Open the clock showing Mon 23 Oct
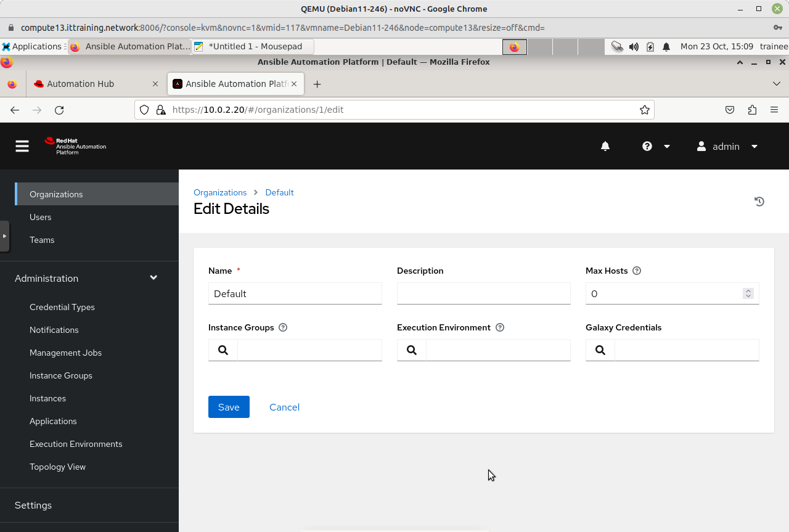 717,46
